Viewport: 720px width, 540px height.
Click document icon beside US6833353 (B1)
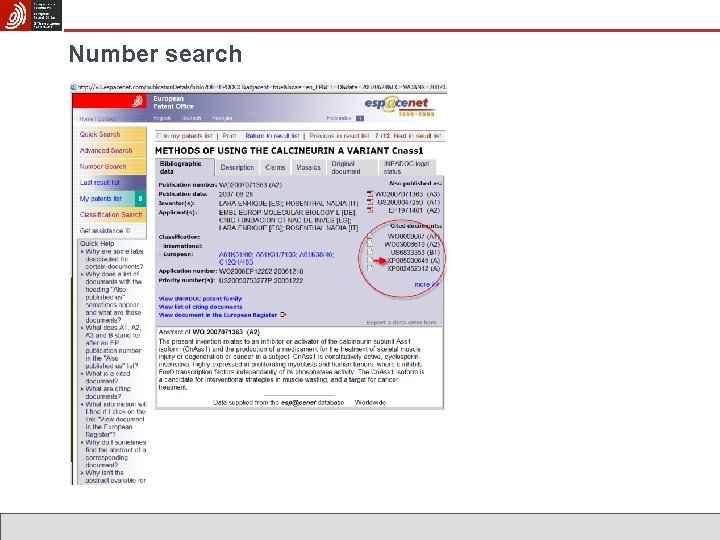point(370,252)
